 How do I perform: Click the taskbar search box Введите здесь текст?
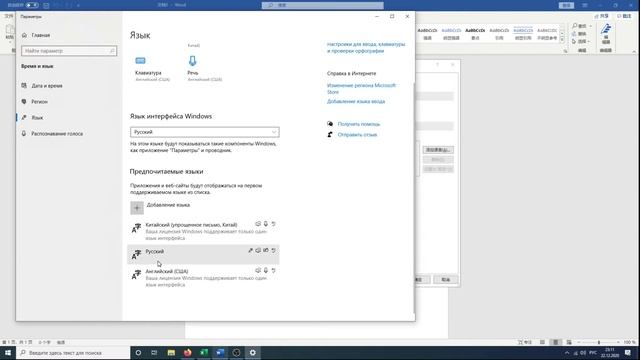[73, 353]
